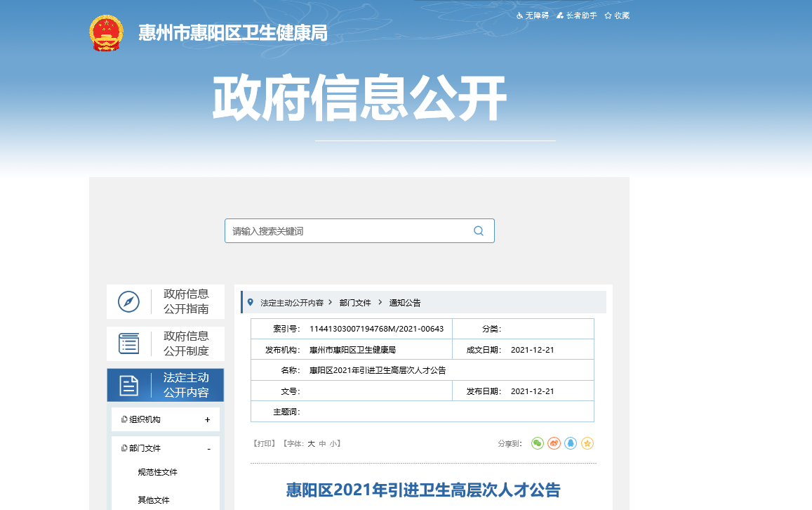
Task: Click the compass icon for 政府信息公开指南
Action: pyautogui.click(x=128, y=301)
